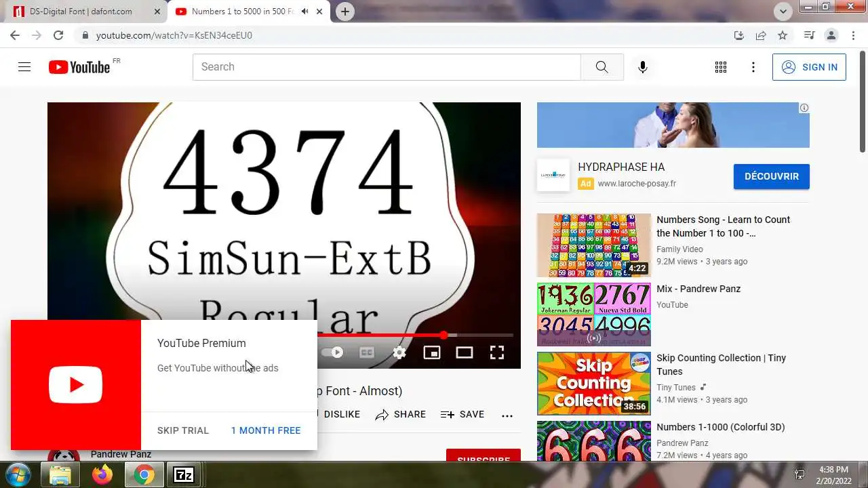
Task: Subscribe to the Pandrew Panz channel
Action: [x=484, y=456]
